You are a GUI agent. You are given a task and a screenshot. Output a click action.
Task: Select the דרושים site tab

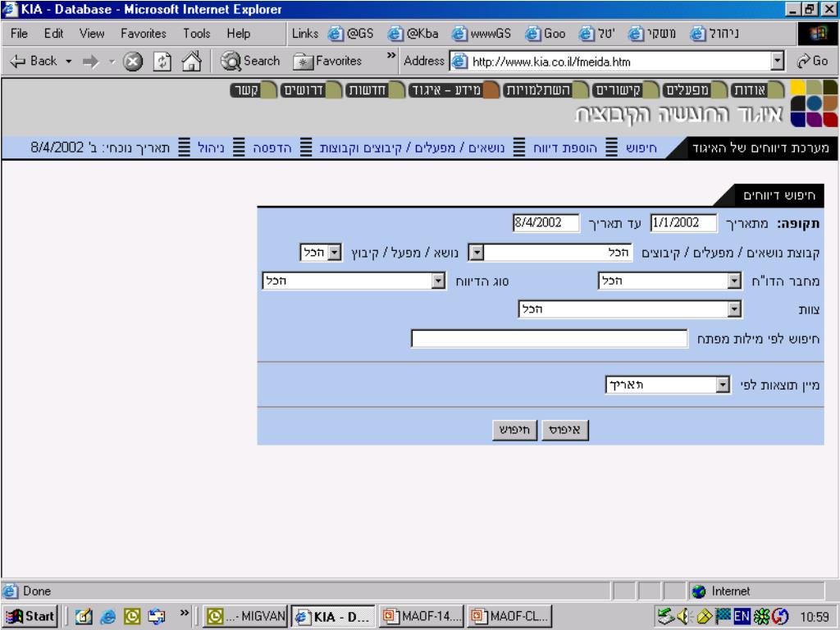[x=311, y=90]
